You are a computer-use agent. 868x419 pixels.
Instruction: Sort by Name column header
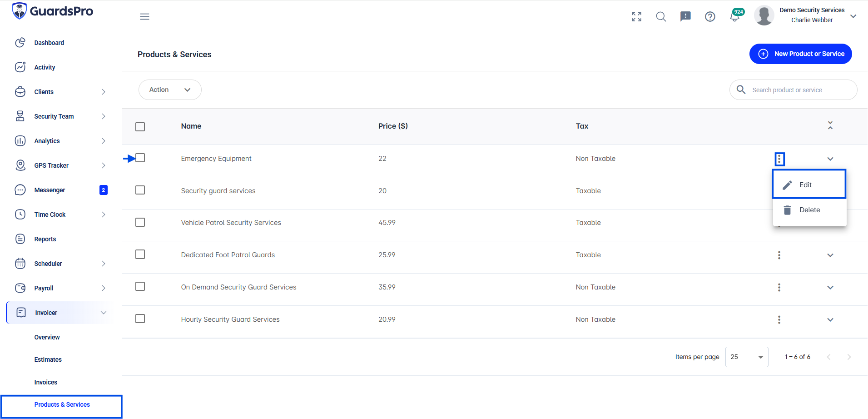[191, 126]
